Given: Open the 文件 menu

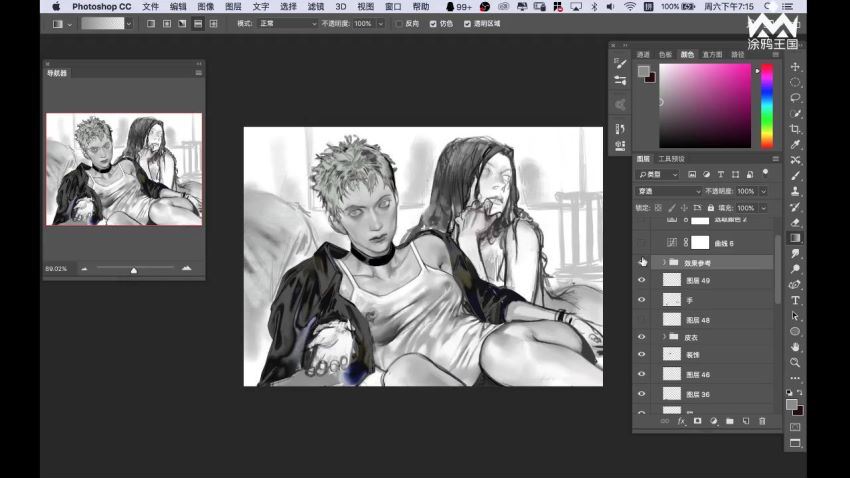Looking at the screenshot, I should coord(150,7).
